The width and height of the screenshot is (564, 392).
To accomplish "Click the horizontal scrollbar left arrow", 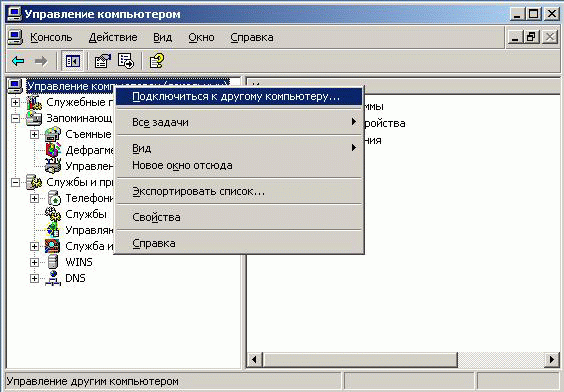I will click(x=254, y=359).
